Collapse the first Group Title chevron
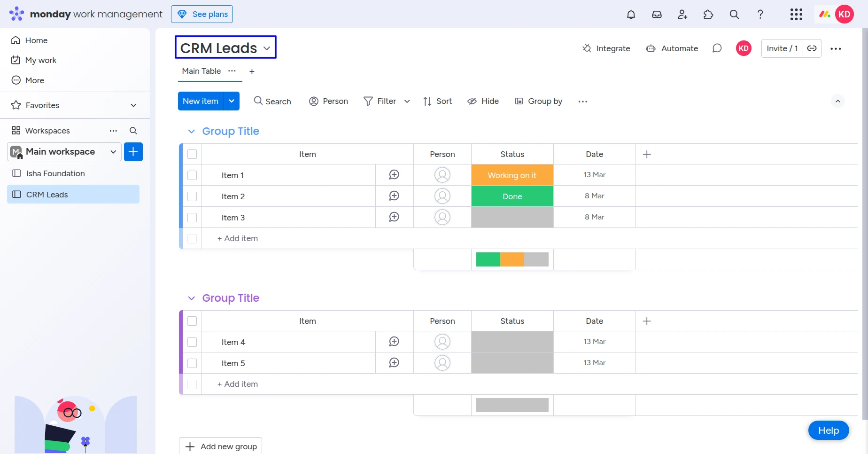Screen dimensions: 868x454 point(191,132)
